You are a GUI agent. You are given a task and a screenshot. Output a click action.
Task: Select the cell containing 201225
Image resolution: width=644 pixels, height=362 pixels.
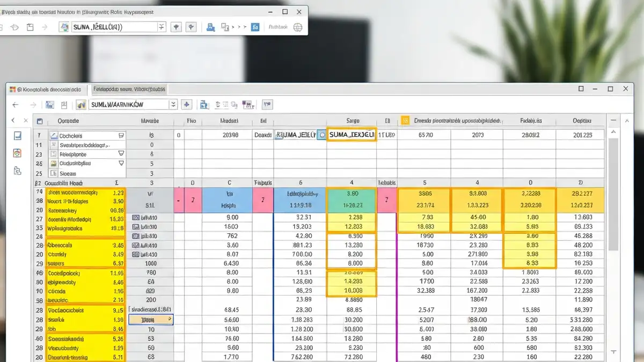pos(582,136)
